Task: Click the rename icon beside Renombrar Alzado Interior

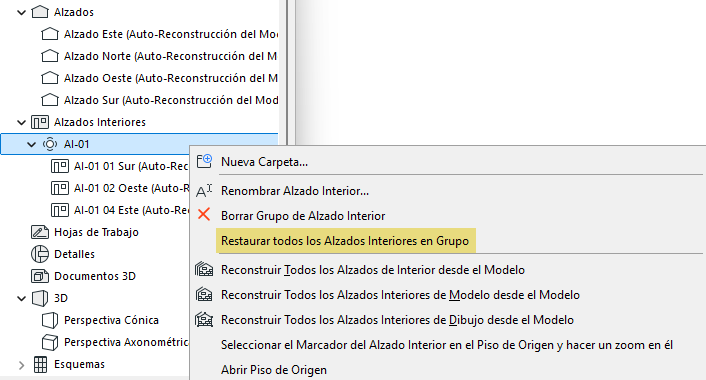Action: (x=204, y=191)
